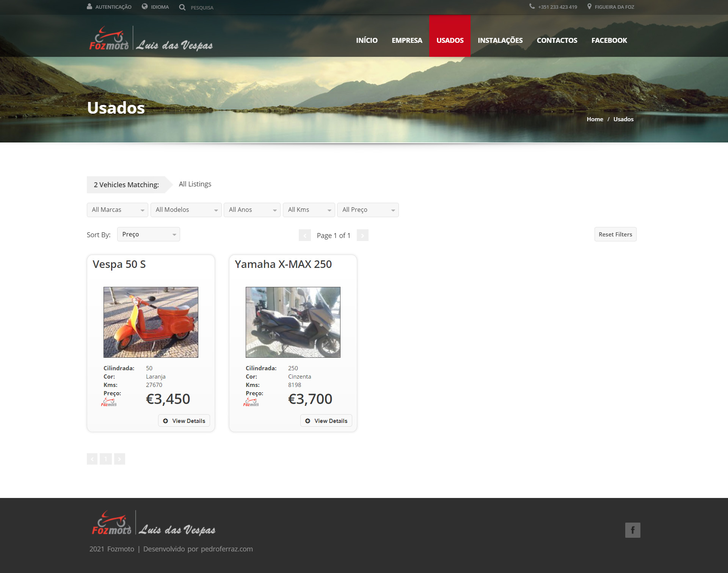Click the Cinzenta color value

point(300,376)
